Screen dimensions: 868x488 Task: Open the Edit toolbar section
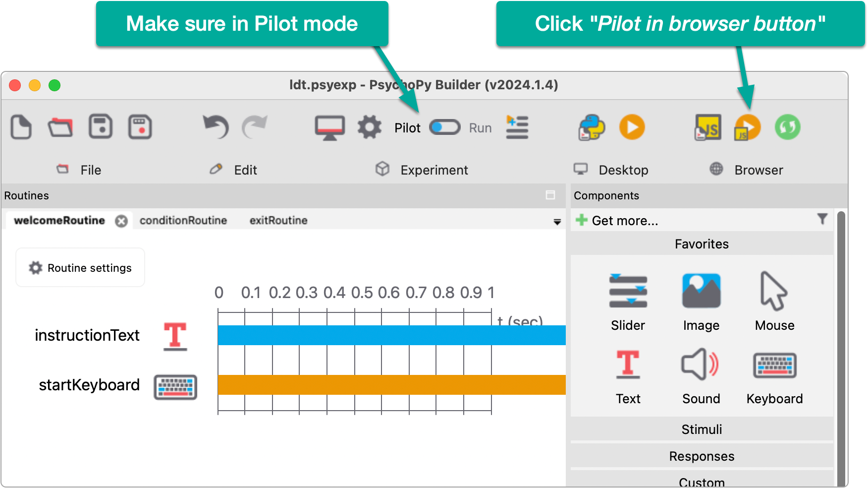tap(233, 170)
